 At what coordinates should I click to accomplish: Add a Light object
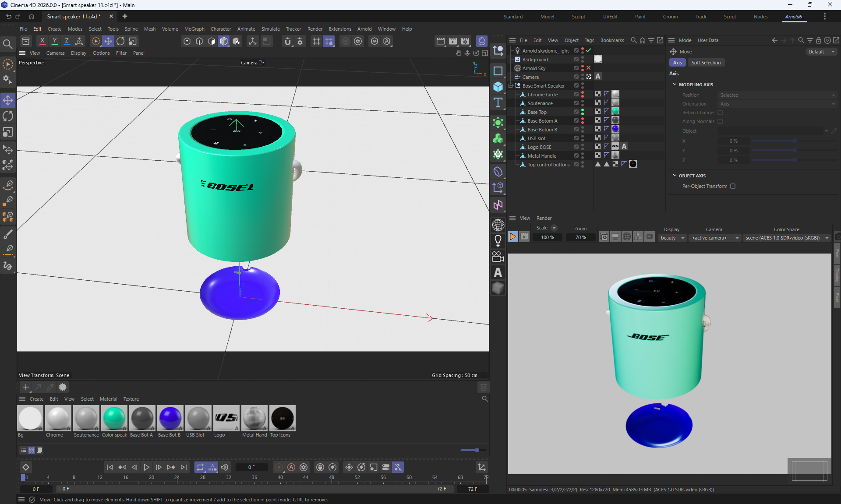(x=498, y=240)
